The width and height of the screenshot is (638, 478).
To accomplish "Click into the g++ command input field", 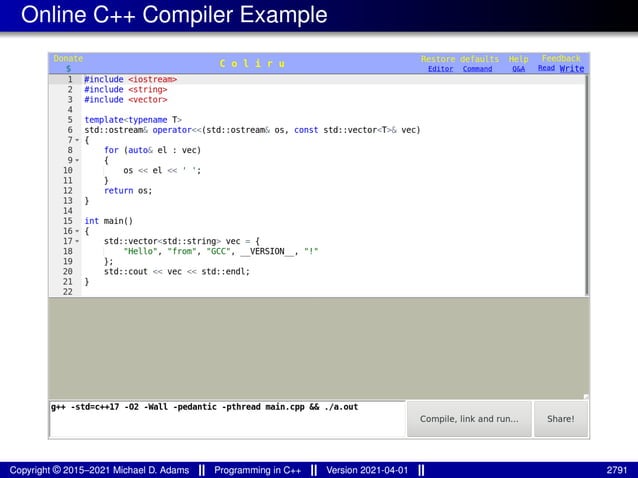I will click(x=227, y=419).
